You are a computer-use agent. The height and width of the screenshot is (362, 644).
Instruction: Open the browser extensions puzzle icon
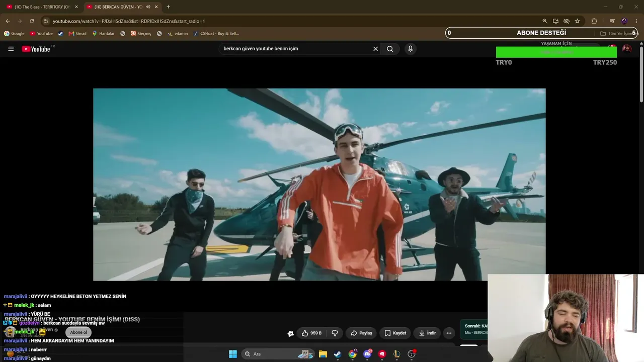594,21
